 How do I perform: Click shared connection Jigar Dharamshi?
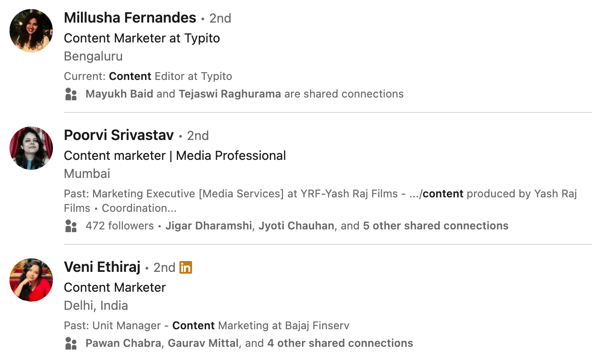[x=208, y=226]
